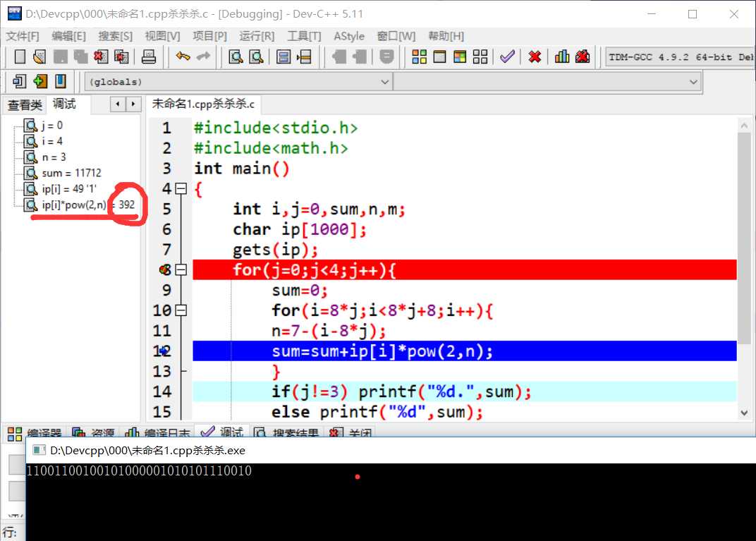756x541 pixels.
Task: Open the 搜索[S] menu
Action: click(x=115, y=36)
